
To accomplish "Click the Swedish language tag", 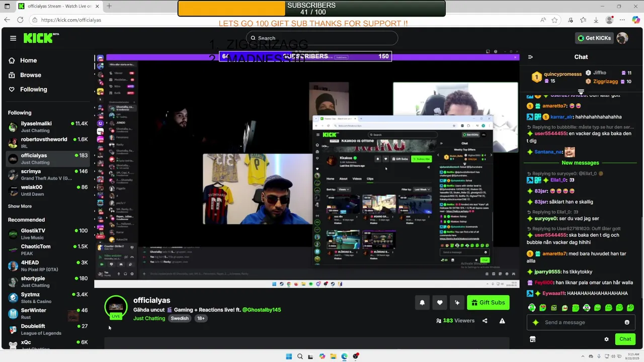I will click(x=180, y=318).
